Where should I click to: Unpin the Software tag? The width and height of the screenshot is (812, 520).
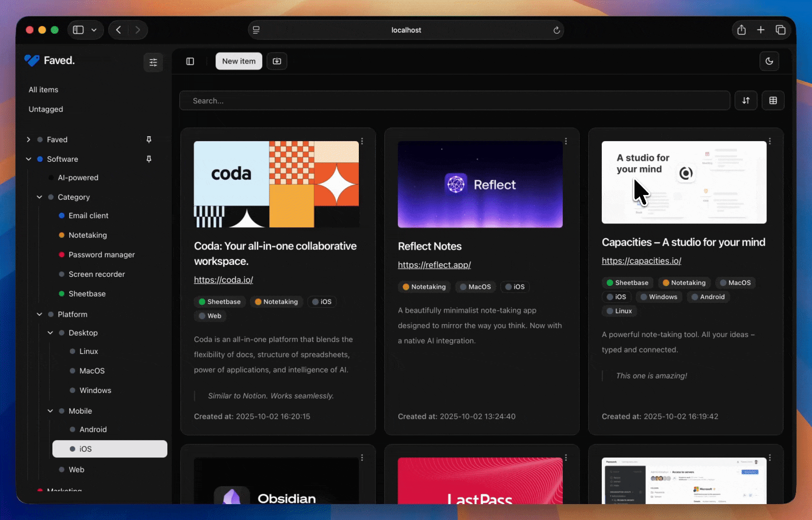pos(149,159)
